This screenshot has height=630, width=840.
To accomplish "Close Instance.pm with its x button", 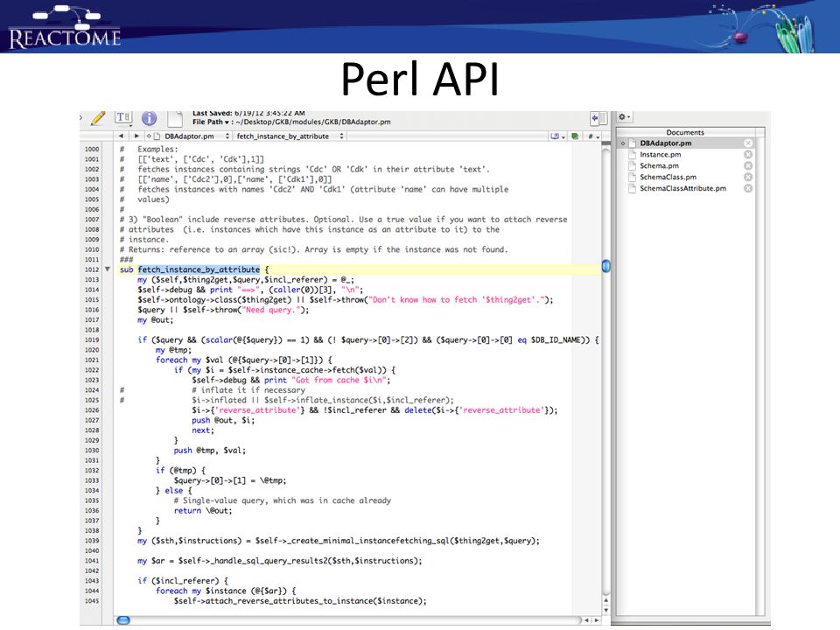I will click(x=748, y=154).
